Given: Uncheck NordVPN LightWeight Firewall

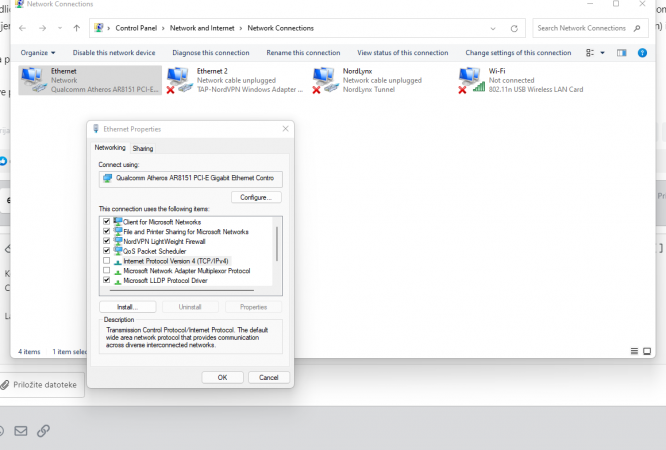Looking at the screenshot, I should tap(107, 241).
